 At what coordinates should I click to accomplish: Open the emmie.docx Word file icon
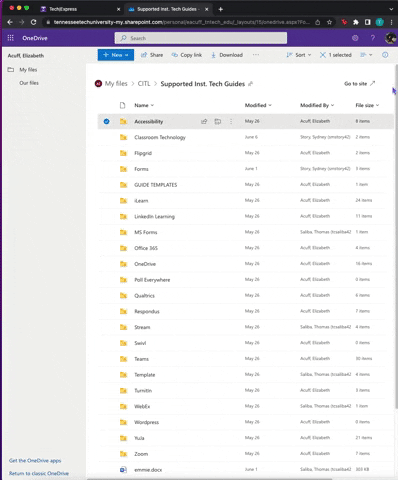tap(123, 470)
